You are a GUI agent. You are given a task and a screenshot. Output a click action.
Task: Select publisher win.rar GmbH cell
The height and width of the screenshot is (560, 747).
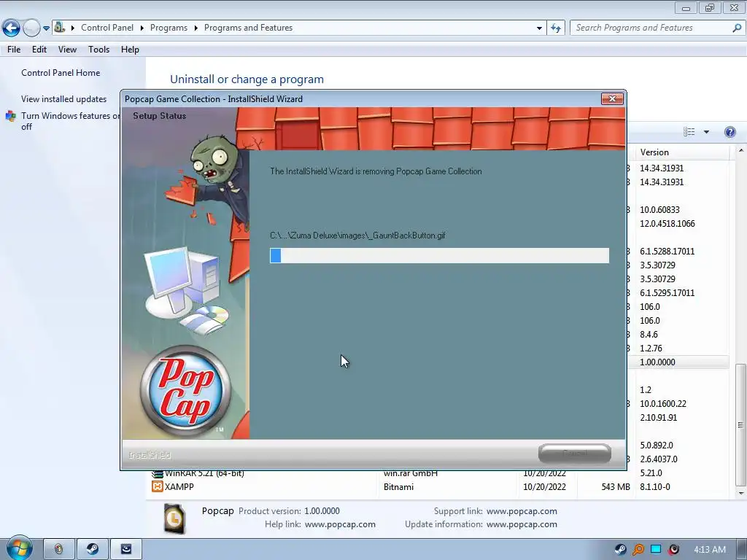410,473
